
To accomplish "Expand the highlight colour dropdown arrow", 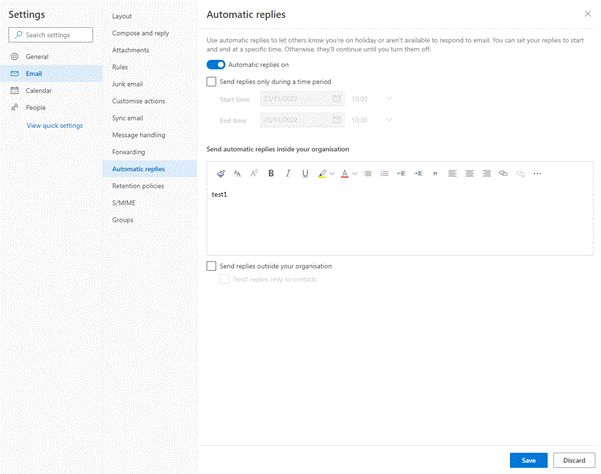I will click(331, 173).
